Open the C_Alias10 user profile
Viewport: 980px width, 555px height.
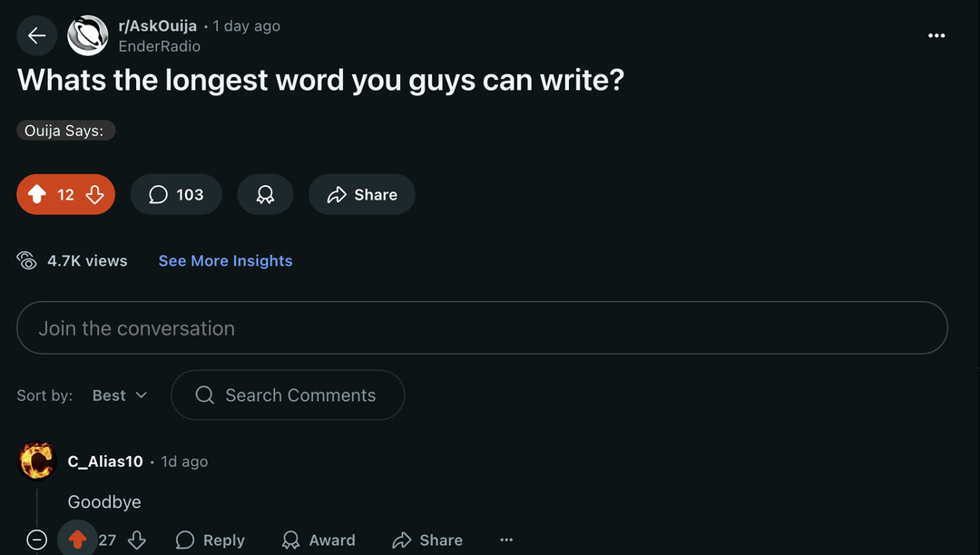click(x=105, y=462)
